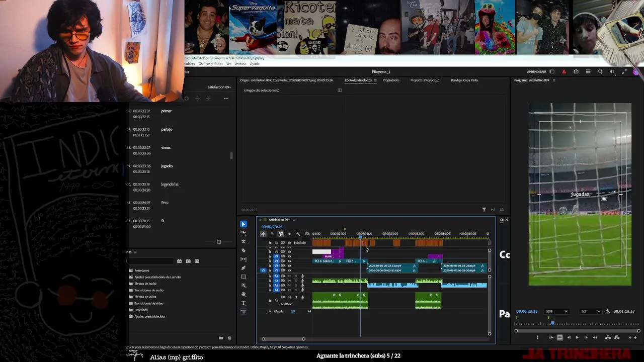644x362 pixels.
Task: Select the Ripple Edit tool
Action: (244, 242)
